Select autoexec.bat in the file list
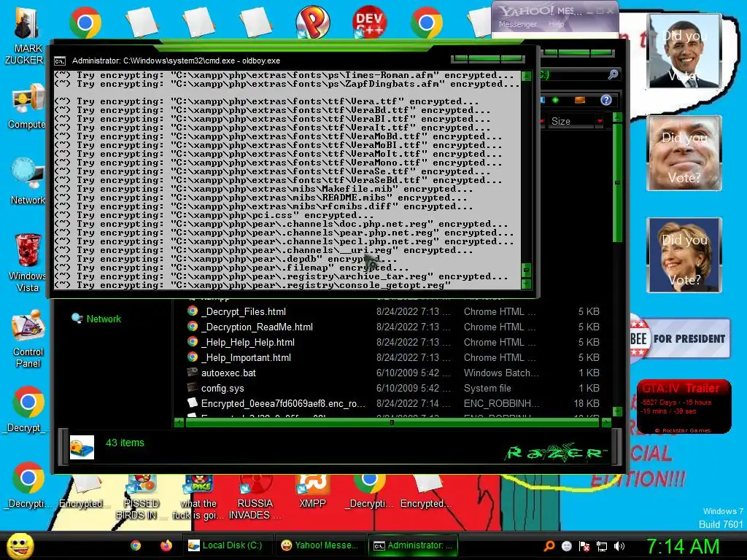The image size is (747, 560). [x=393, y=373]
